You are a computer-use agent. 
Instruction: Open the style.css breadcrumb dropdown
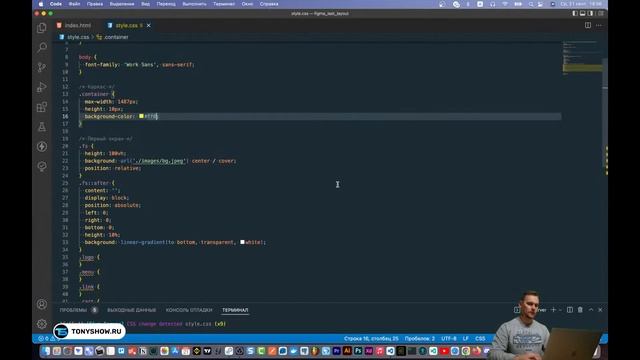[75, 37]
